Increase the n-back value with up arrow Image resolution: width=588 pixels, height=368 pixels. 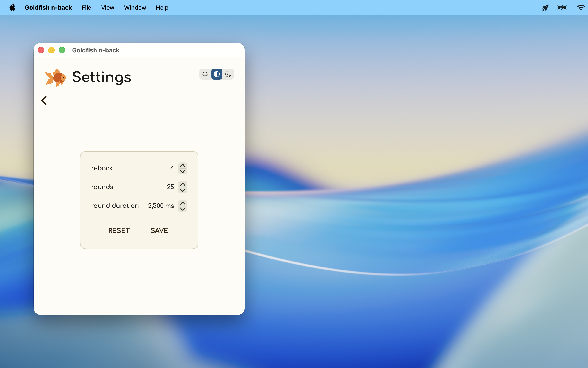(x=182, y=165)
